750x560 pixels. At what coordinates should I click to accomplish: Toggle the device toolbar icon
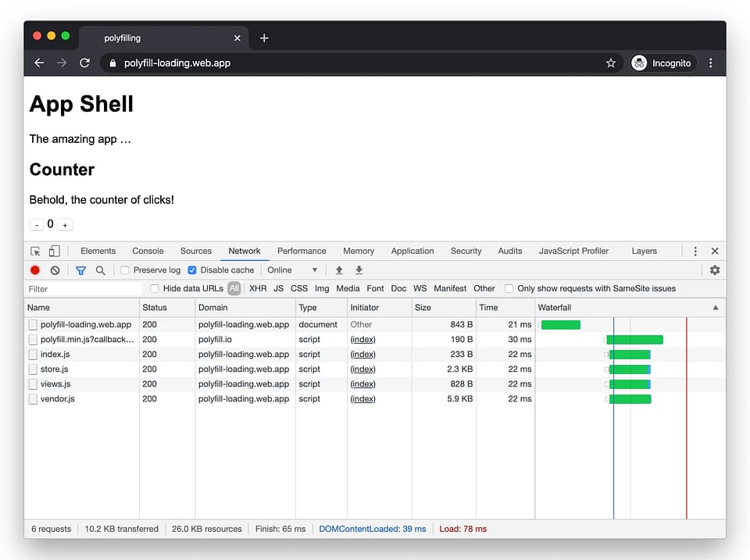click(54, 251)
